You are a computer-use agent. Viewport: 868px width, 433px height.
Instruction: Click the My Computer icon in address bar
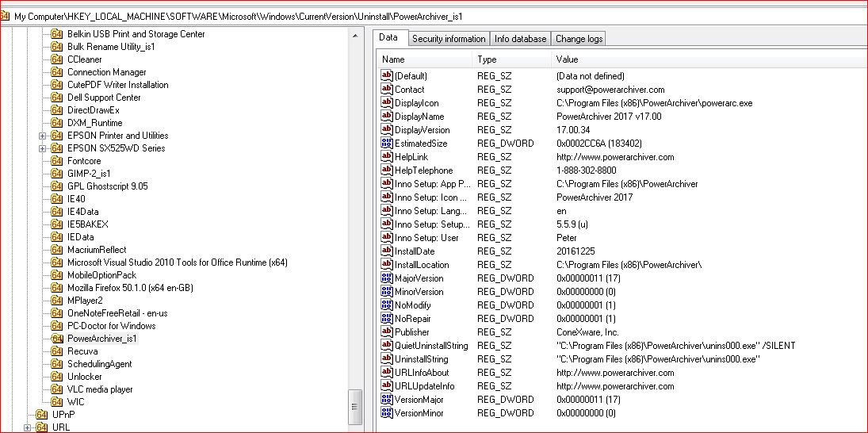point(5,16)
